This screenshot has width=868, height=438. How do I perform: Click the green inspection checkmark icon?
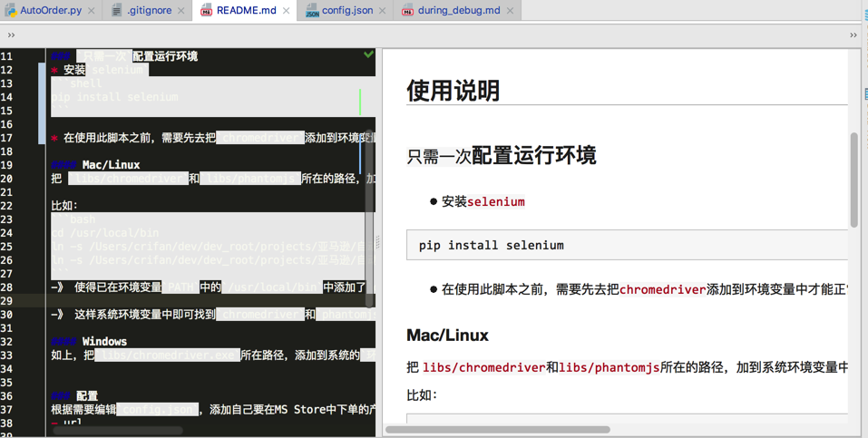point(368,54)
